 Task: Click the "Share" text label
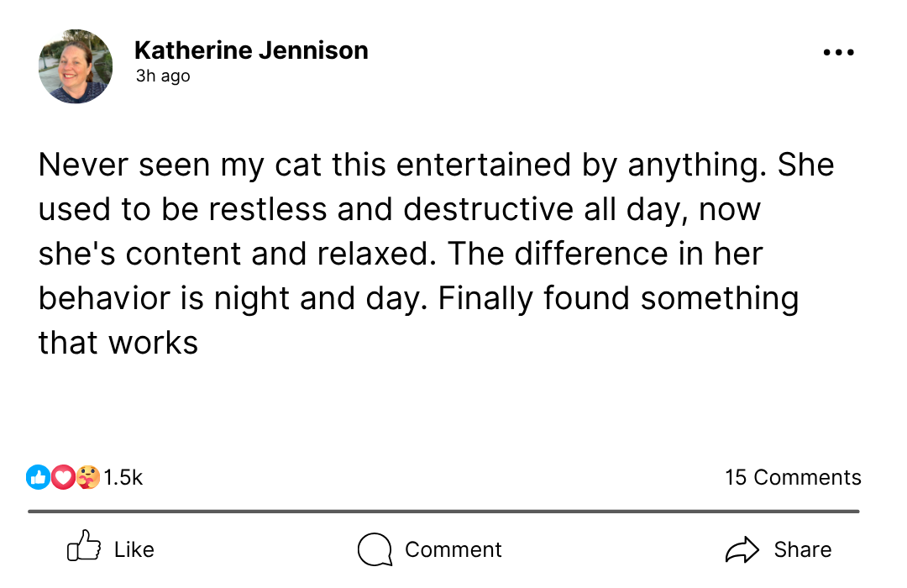[803, 550]
